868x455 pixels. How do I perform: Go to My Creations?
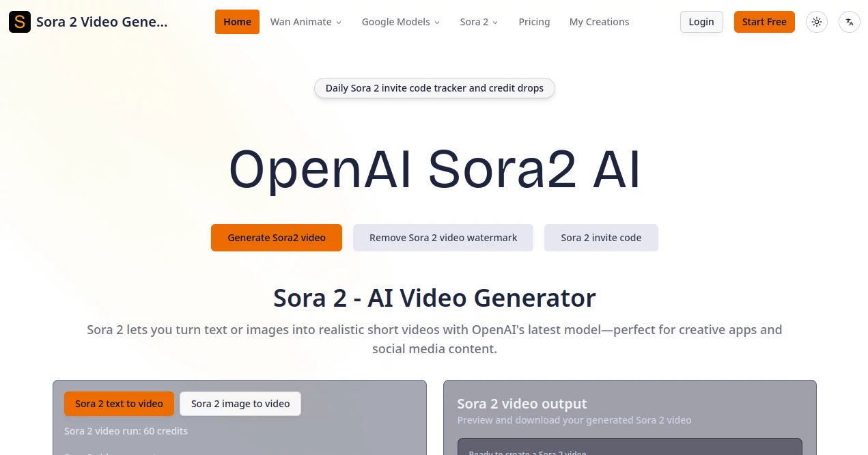click(599, 21)
